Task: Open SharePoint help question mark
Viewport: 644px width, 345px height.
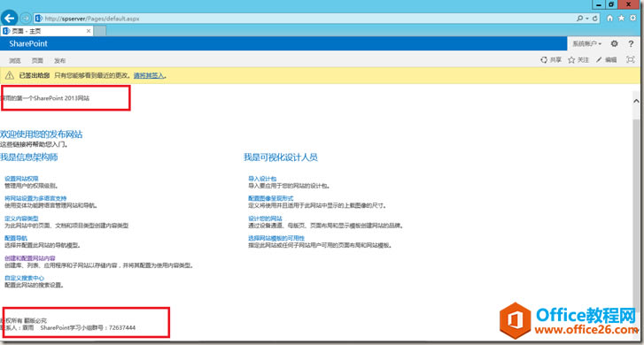Action: 631,43
